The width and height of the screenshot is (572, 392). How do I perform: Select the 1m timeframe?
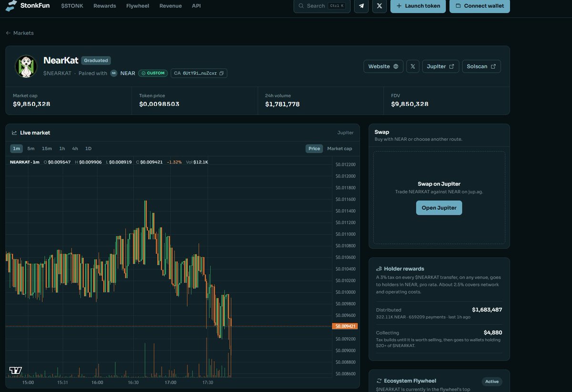point(17,149)
